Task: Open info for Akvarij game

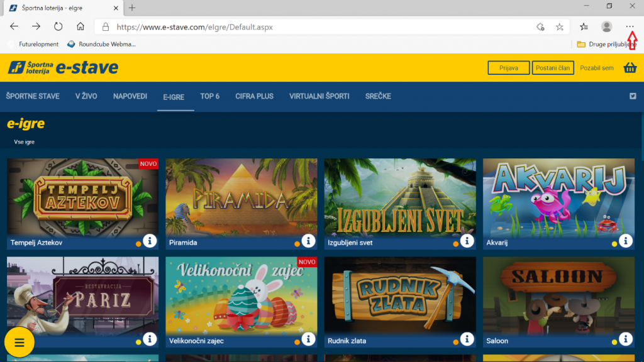Action: coord(626,241)
